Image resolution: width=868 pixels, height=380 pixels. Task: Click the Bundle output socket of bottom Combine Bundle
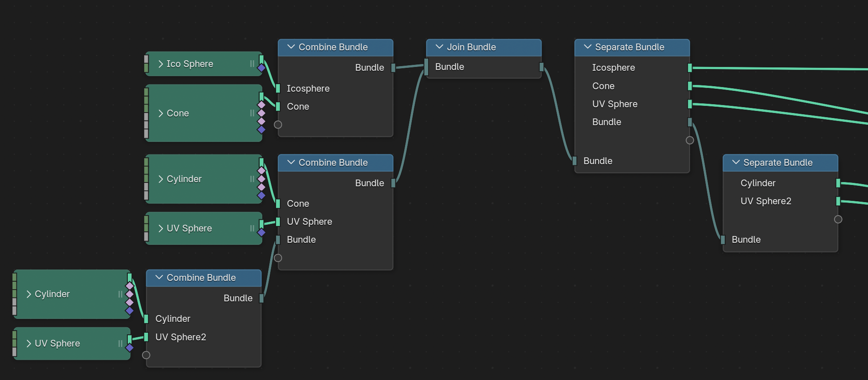(261, 298)
